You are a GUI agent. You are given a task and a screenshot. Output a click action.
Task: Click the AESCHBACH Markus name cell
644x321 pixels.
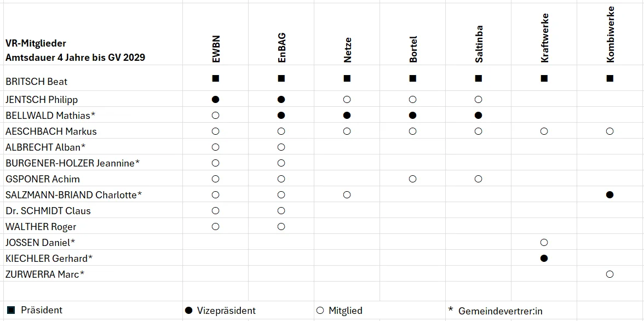[51, 131]
